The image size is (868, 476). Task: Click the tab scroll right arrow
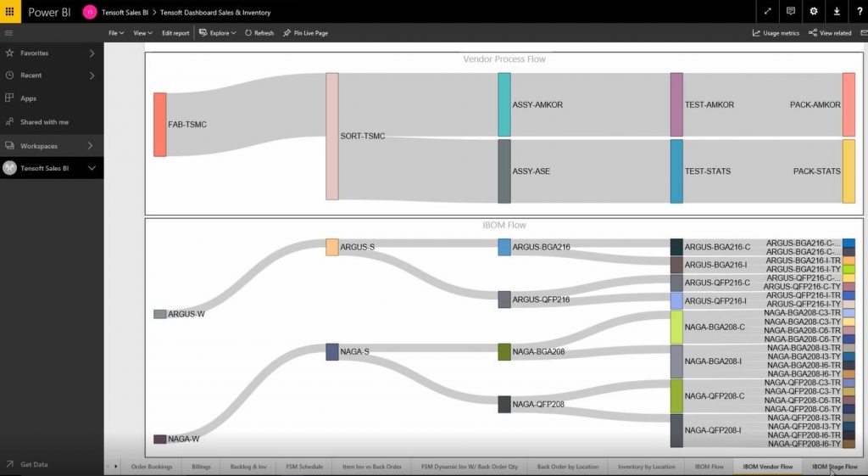click(x=115, y=467)
